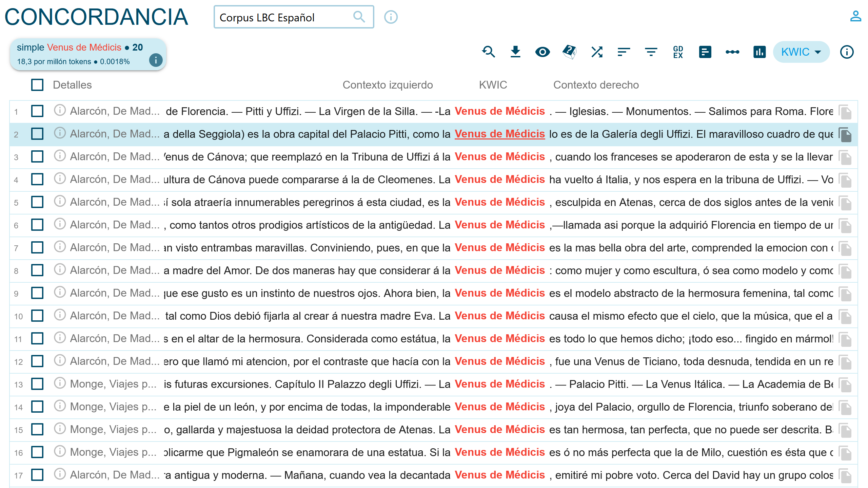
Task: Copy line 6 with its copy icon
Action: point(845,226)
